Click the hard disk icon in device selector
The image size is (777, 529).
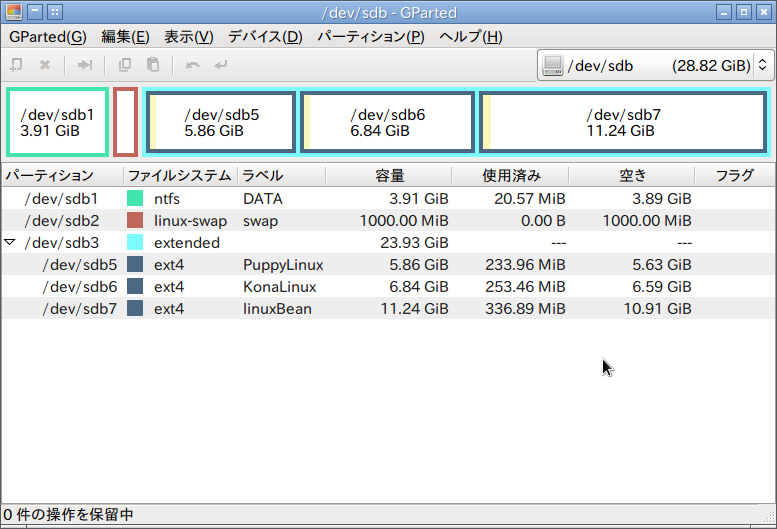click(x=553, y=65)
